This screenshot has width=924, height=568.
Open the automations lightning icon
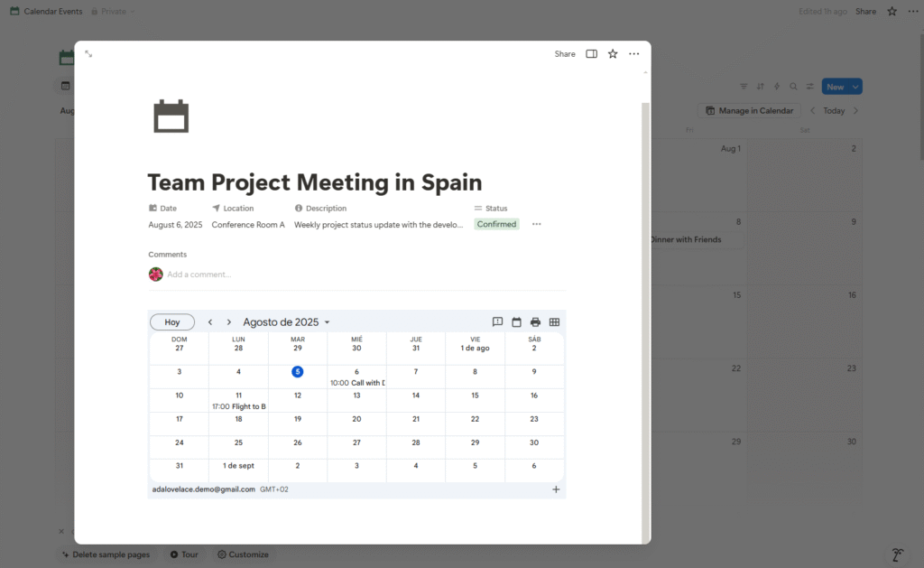click(x=777, y=86)
